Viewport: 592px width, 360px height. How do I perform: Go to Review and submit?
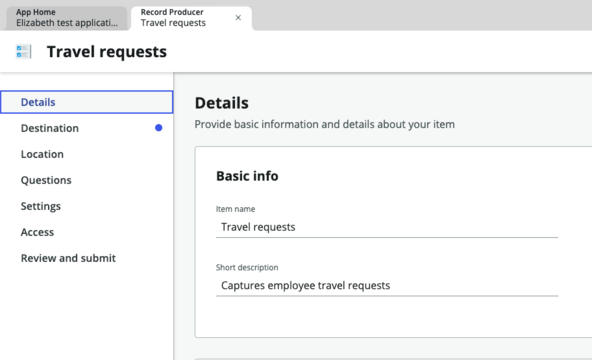[87, 258]
